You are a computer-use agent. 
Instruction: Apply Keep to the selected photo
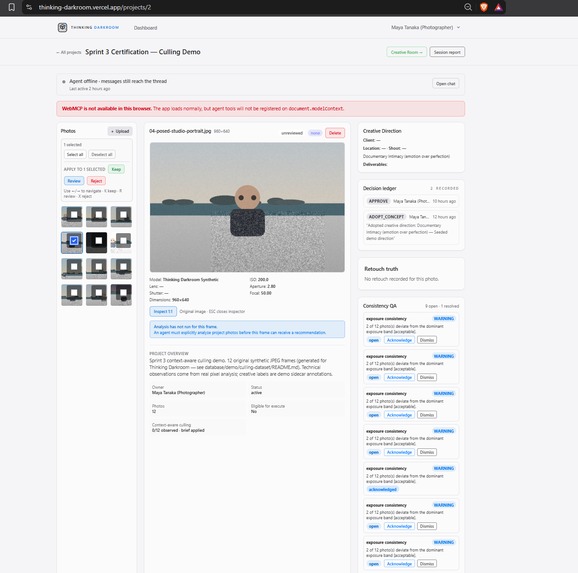click(x=116, y=169)
